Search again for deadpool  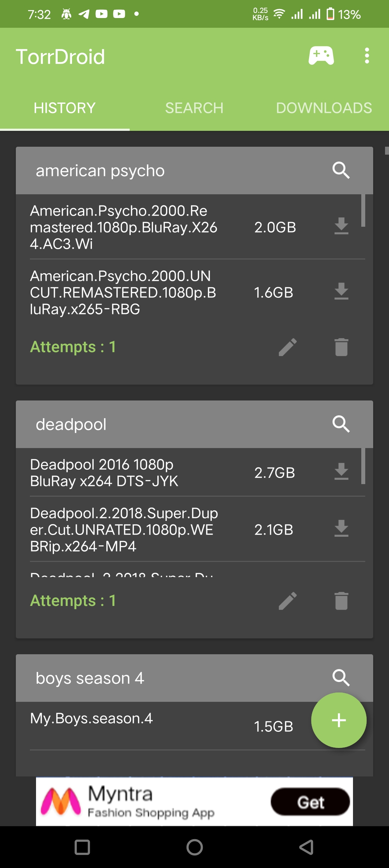click(341, 424)
